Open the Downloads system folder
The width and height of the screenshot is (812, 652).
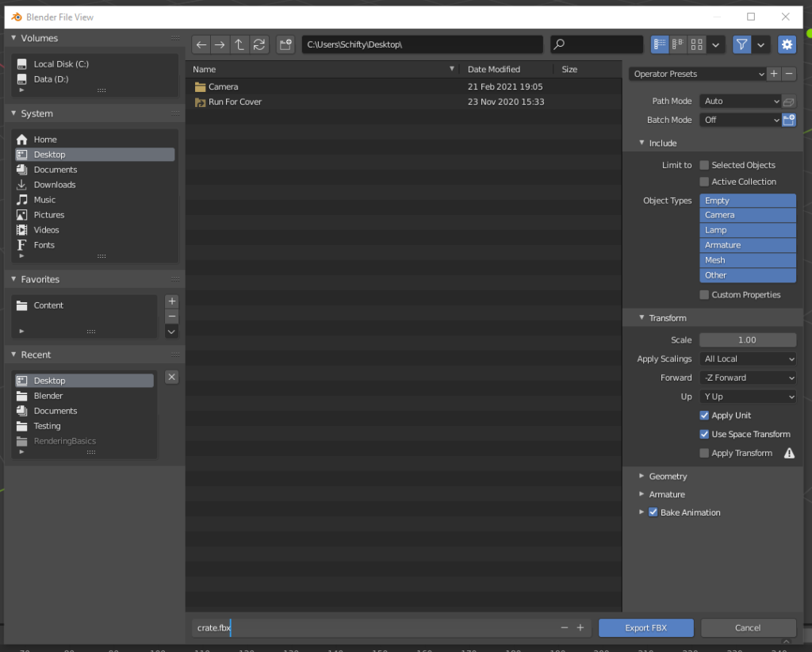click(x=95, y=185)
